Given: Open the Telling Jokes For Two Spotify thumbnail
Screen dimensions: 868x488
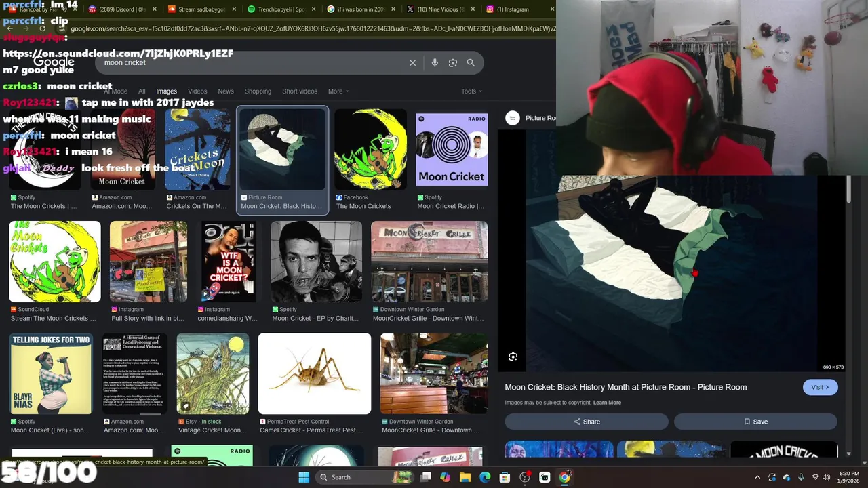Looking at the screenshot, I should 51,373.
